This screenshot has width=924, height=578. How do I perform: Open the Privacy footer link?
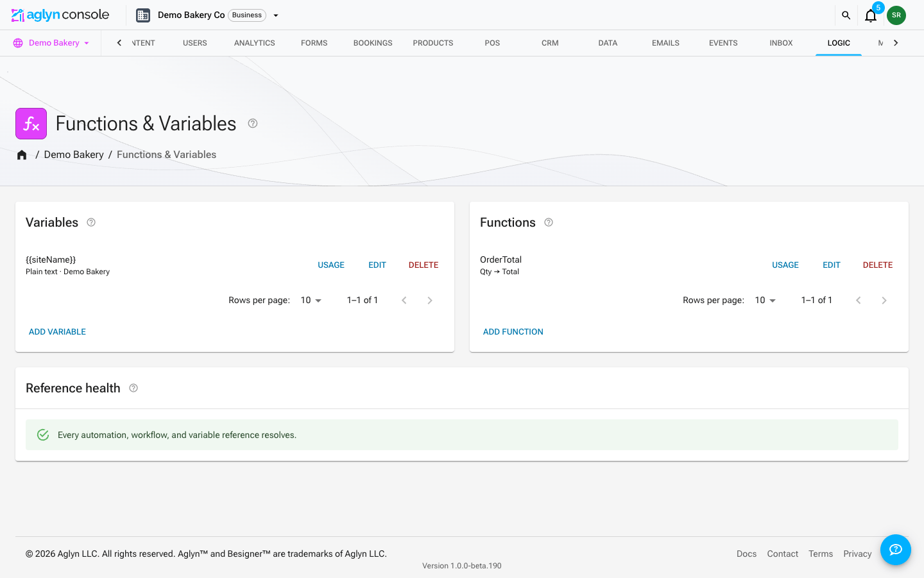click(857, 554)
